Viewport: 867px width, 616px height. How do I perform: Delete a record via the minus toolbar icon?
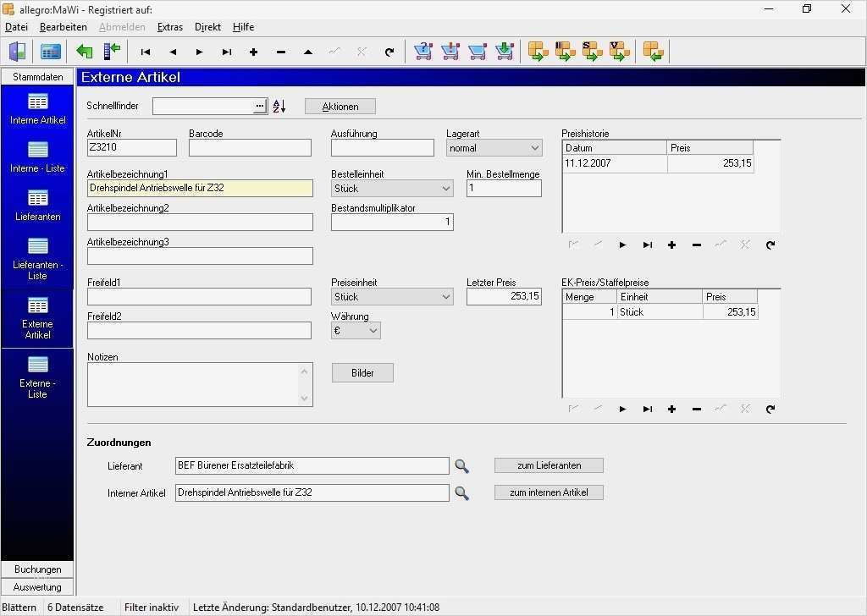click(280, 52)
